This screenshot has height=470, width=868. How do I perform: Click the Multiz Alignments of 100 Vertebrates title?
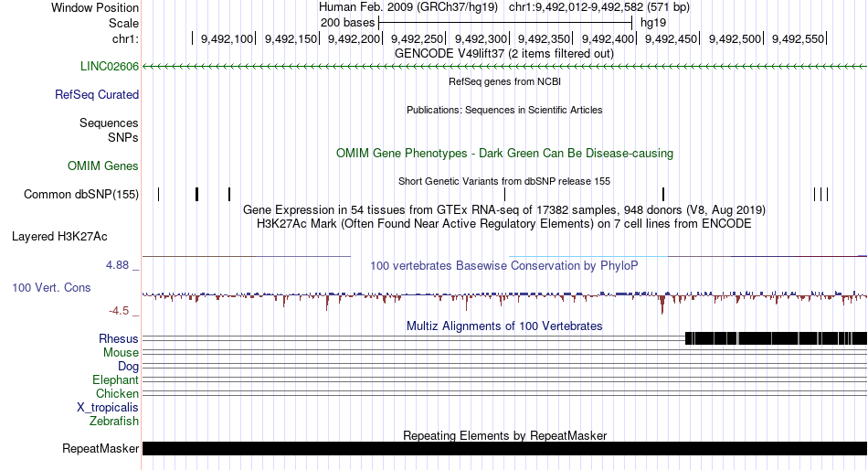click(504, 326)
